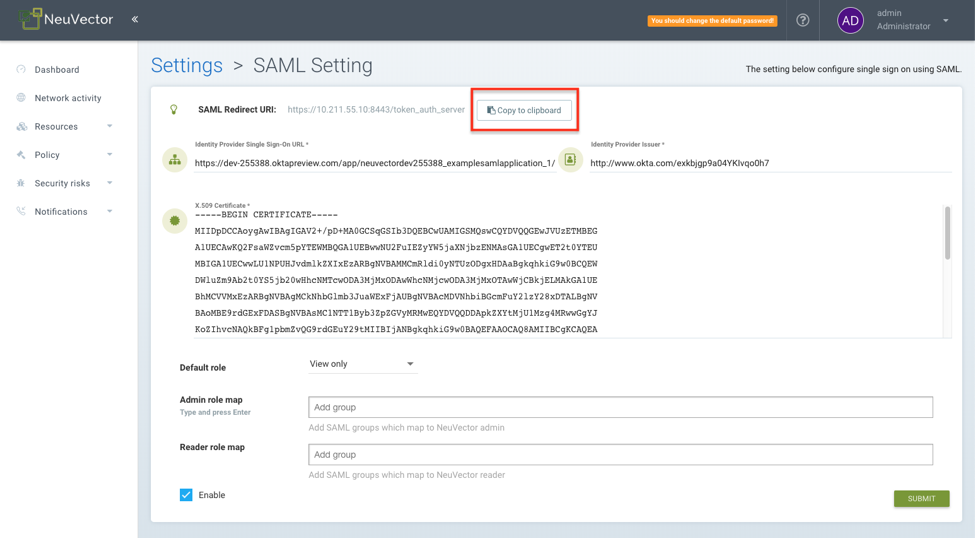Viewport: 975px width, 538px height.
Task: Click the Security risks bug icon
Action: pos(21,183)
